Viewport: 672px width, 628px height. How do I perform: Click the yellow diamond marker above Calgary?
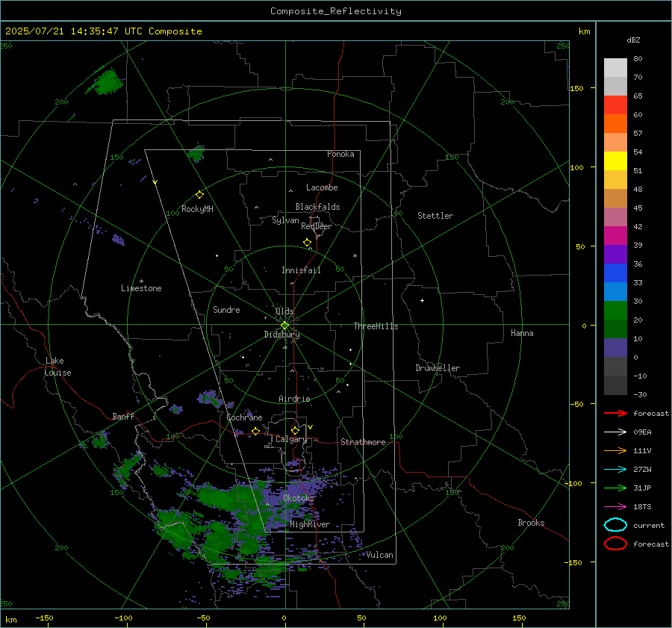click(x=295, y=430)
